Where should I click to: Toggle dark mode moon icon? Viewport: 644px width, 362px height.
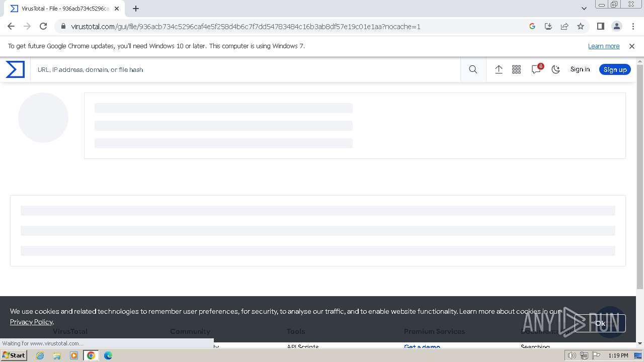pos(555,69)
